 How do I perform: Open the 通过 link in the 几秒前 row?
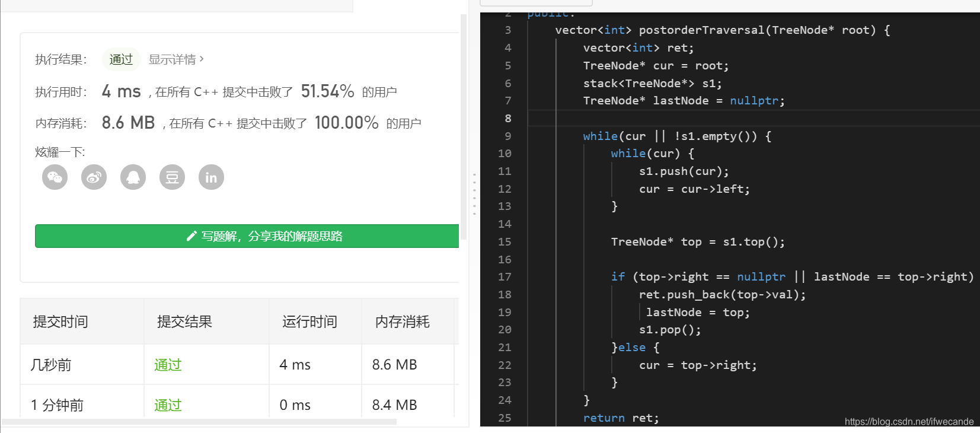click(x=168, y=365)
